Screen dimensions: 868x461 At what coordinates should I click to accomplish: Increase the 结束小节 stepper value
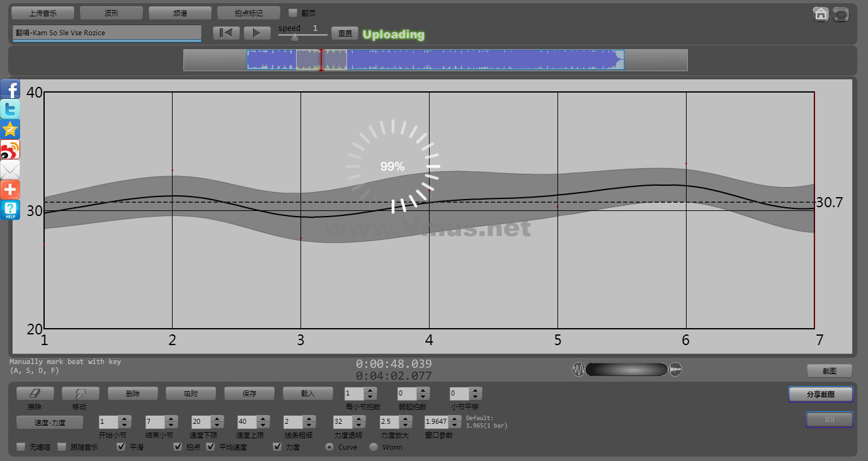point(171,419)
